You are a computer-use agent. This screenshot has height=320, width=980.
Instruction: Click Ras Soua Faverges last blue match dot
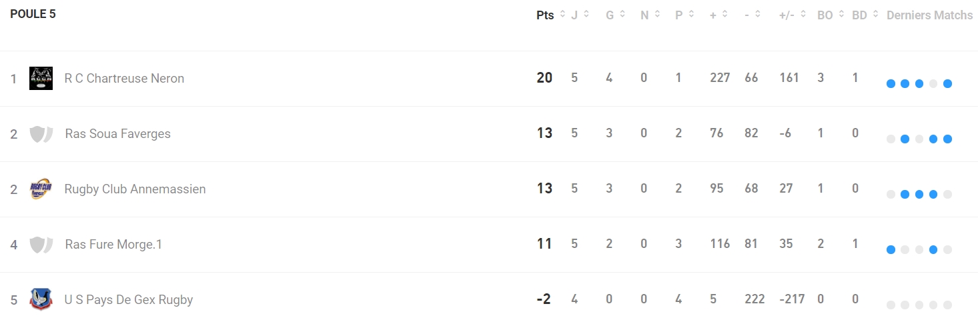click(x=947, y=139)
